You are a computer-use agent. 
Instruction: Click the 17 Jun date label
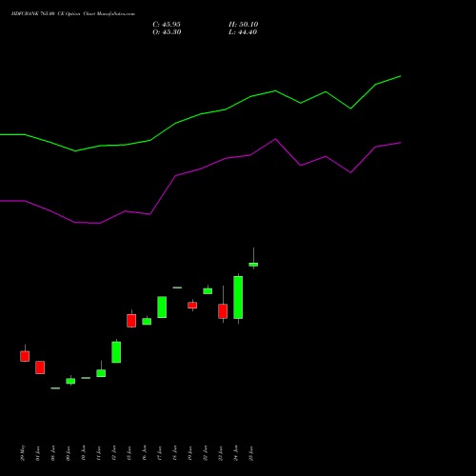[160, 453]
